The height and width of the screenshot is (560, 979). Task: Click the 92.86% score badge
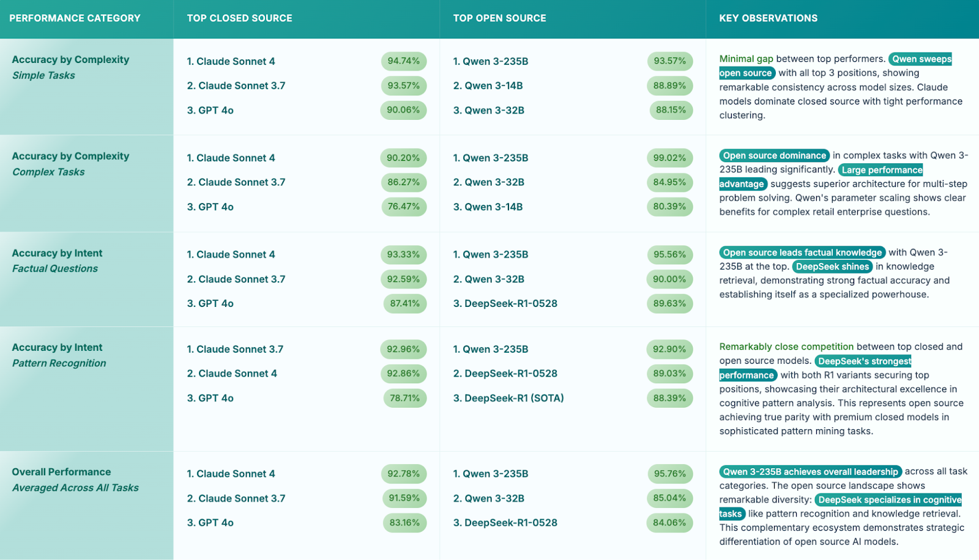(x=403, y=374)
